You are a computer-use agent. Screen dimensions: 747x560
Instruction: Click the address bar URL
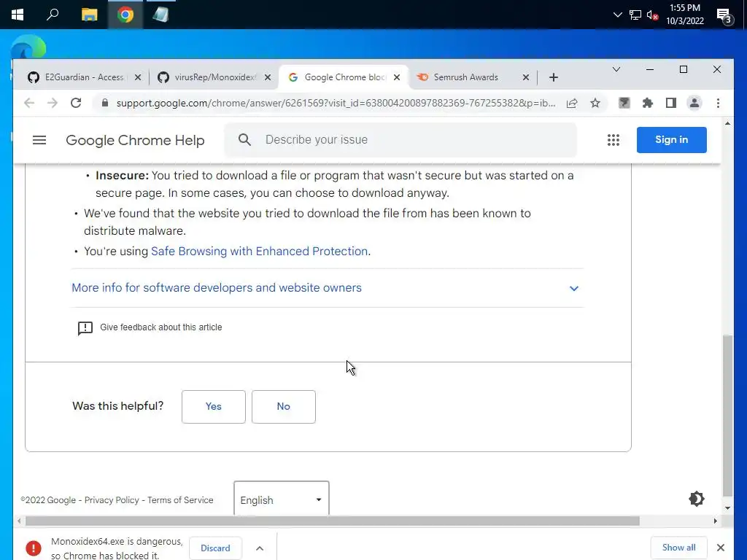coord(336,104)
